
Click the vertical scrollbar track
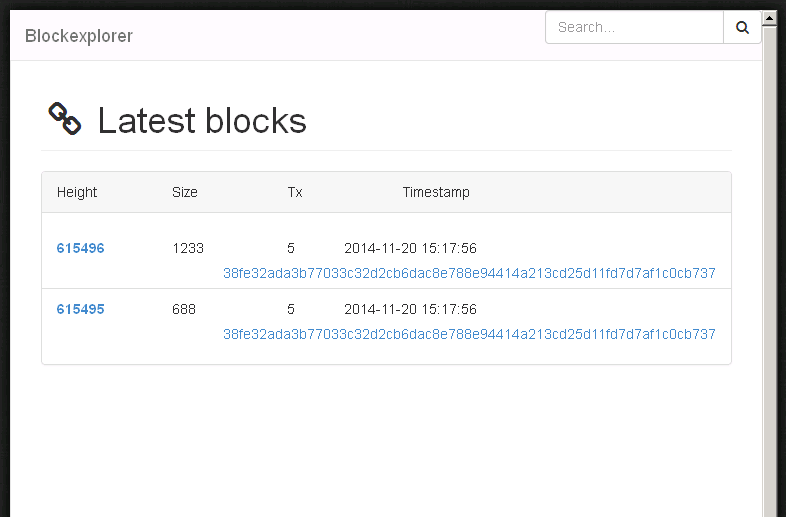pyautogui.click(x=769, y=271)
